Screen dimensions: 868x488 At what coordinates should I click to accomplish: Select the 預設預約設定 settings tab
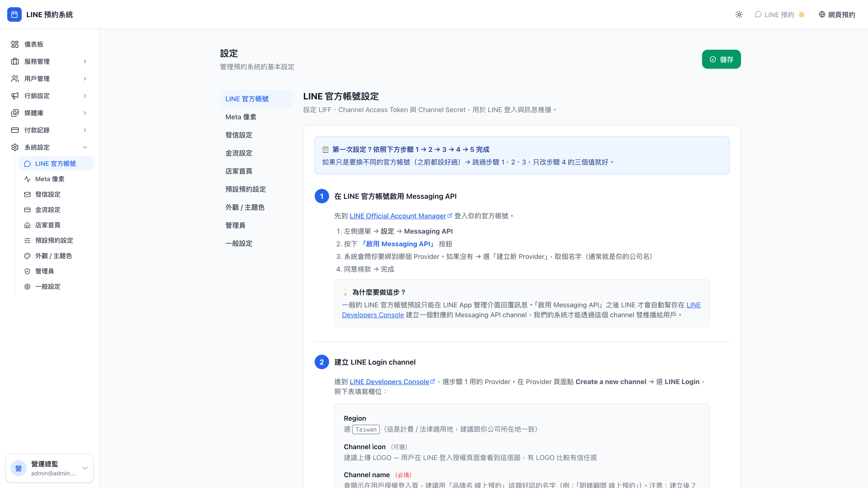click(x=256, y=189)
